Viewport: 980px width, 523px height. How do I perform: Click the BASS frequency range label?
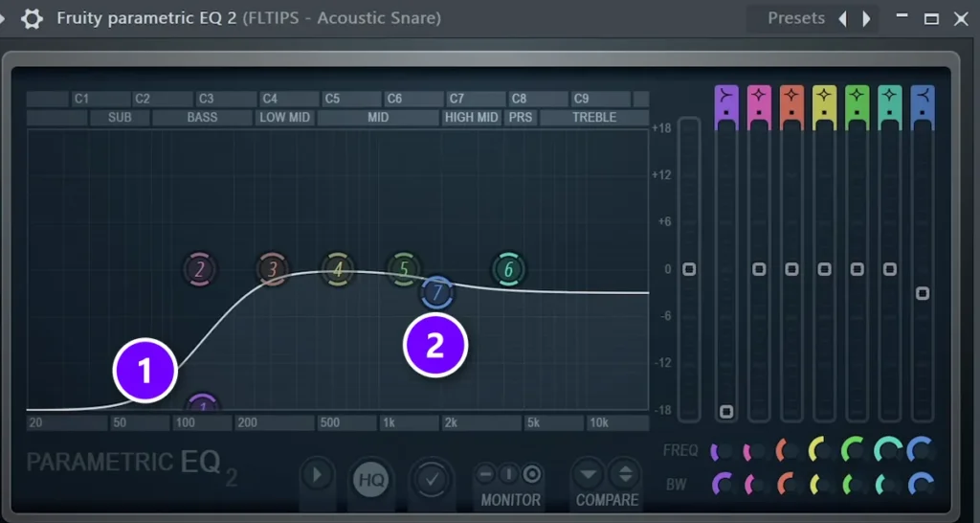203,117
